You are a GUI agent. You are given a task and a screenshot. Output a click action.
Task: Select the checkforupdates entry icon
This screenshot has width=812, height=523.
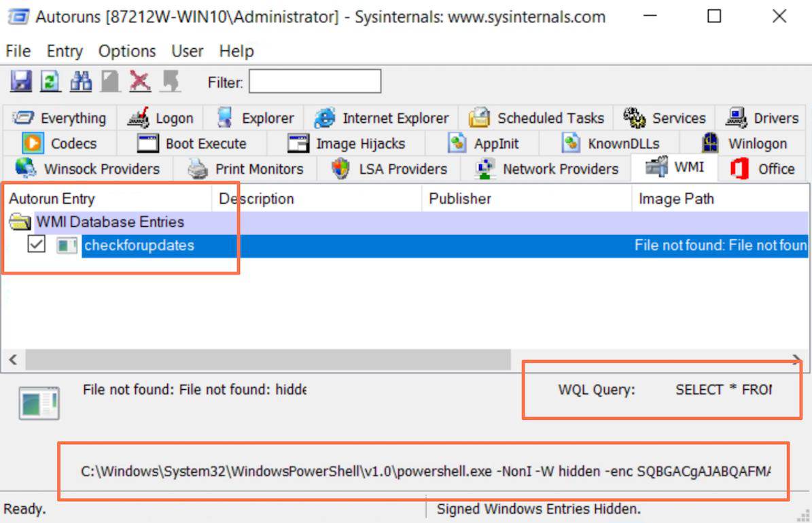(x=66, y=245)
